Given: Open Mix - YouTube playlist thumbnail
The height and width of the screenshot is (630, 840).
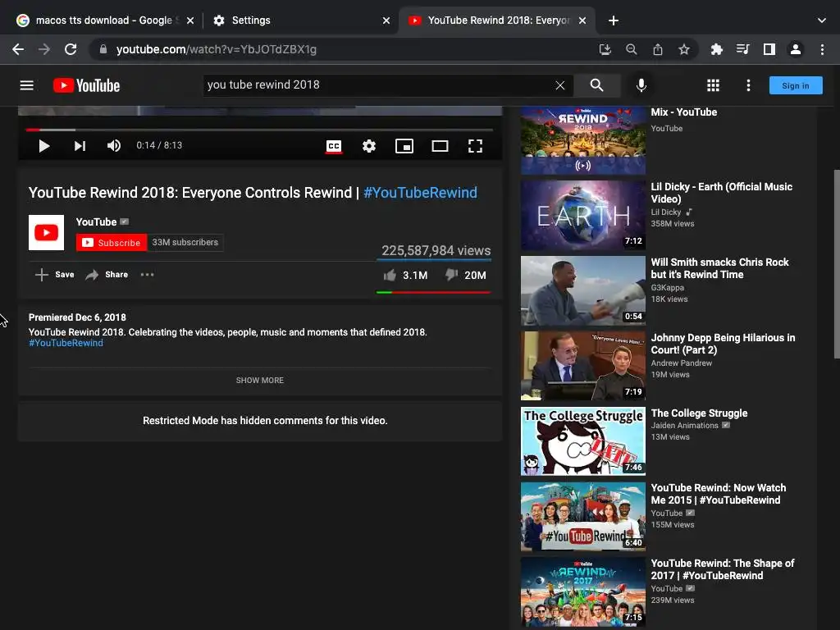Looking at the screenshot, I should (x=583, y=140).
